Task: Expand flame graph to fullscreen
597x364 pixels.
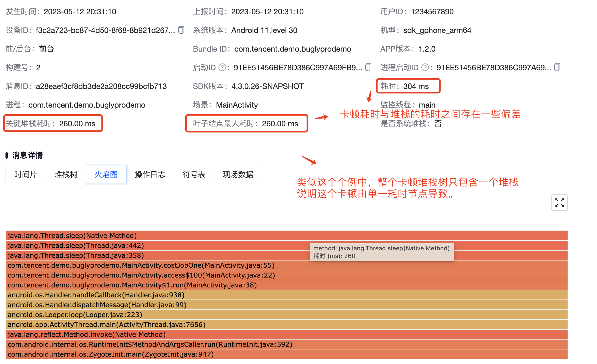Action: [x=559, y=203]
